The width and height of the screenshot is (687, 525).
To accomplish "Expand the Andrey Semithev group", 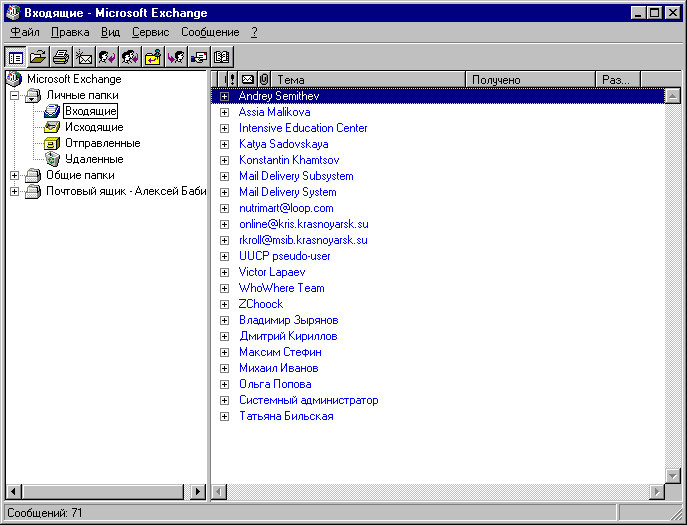I will pyautogui.click(x=224, y=96).
